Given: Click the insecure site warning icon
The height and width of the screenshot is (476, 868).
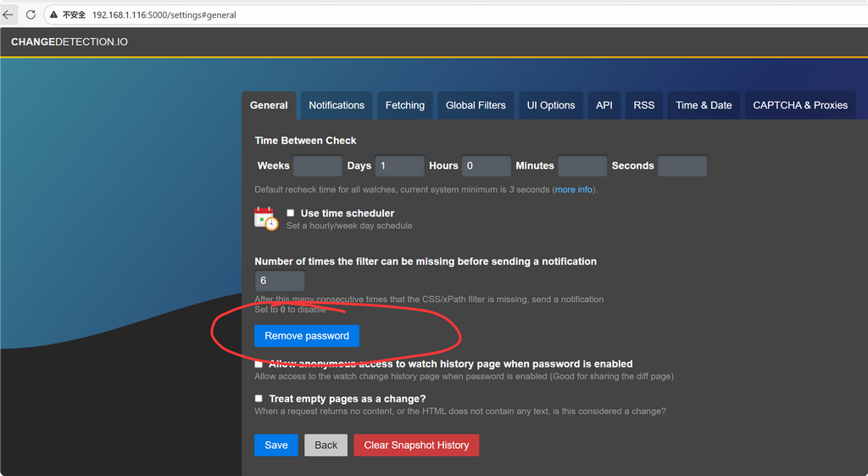Looking at the screenshot, I should click(x=54, y=15).
